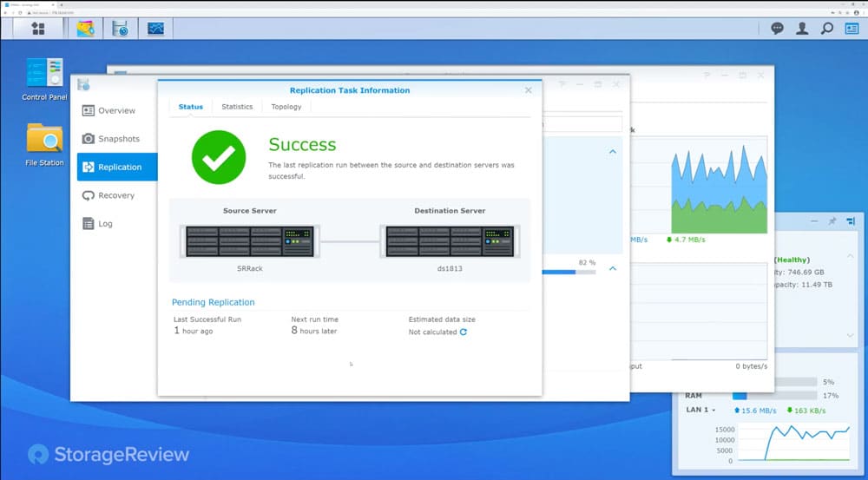Click the browser back arrow
The height and width of the screenshot is (480, 868).
click(5, 12)
